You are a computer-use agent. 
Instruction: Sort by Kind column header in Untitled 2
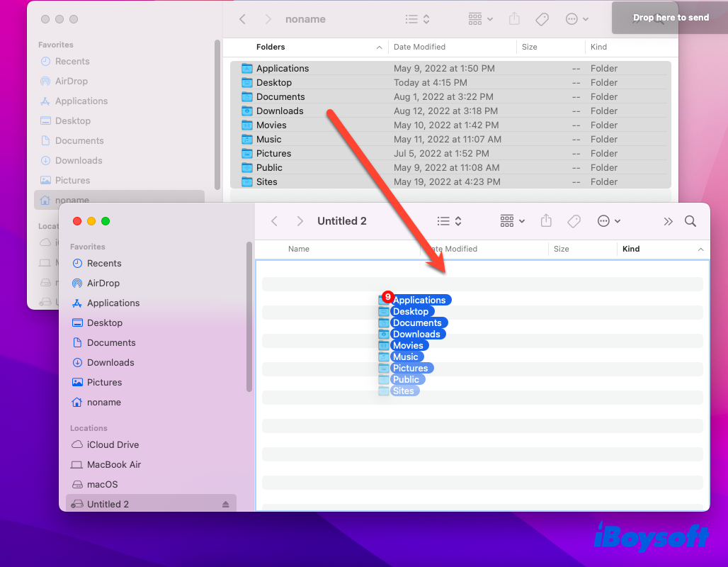tap(631, 249)
